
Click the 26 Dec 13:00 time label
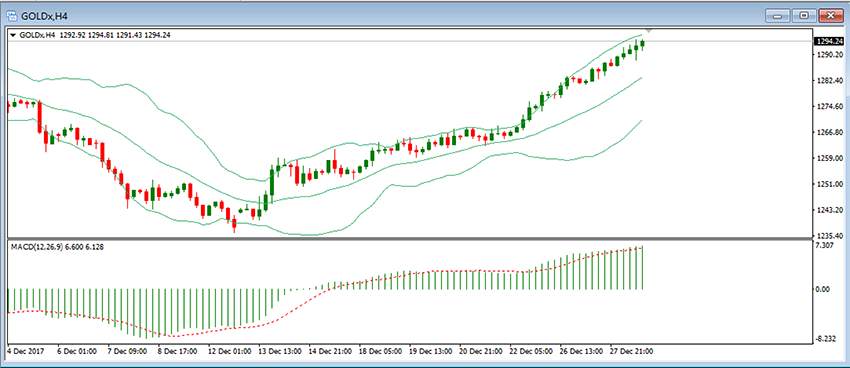[x=582, y=351]
